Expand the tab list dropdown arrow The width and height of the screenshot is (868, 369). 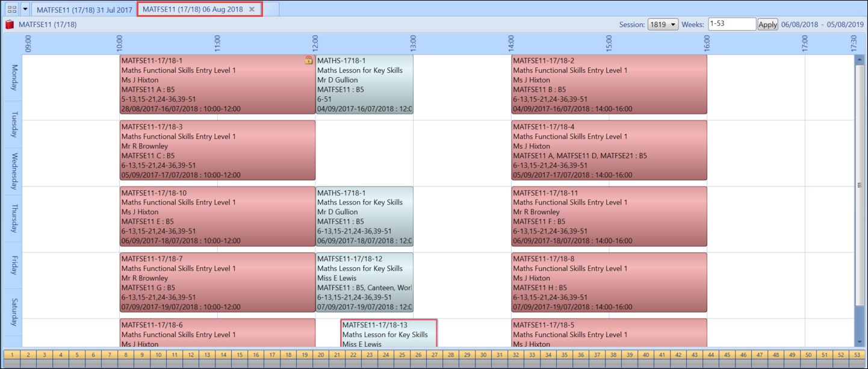[25, 9]
